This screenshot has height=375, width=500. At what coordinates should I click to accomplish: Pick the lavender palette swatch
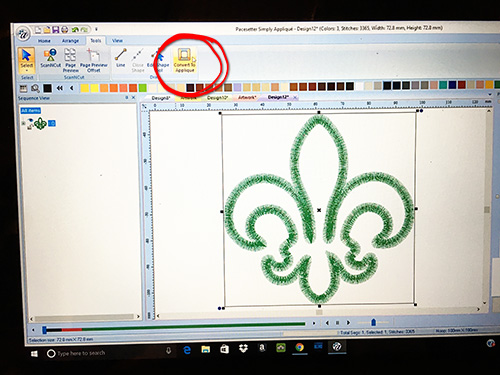[x=237, y=87]
